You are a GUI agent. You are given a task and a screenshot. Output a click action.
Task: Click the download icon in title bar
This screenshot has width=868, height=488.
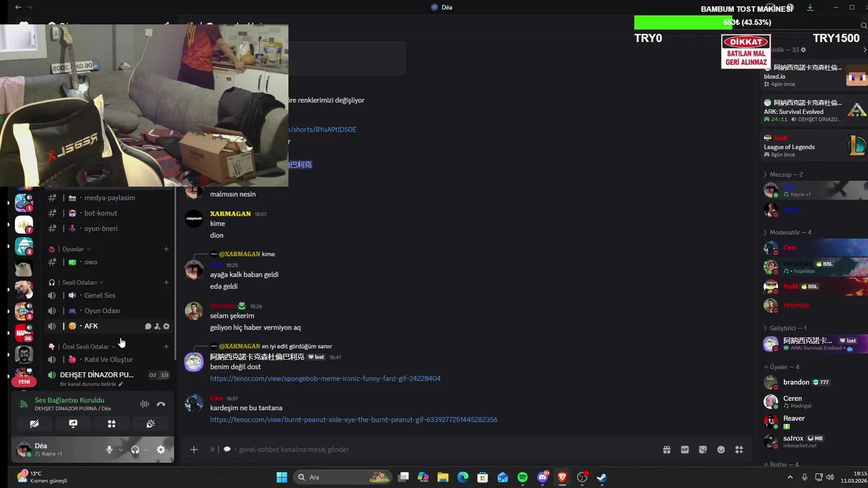tap(810, 7)
